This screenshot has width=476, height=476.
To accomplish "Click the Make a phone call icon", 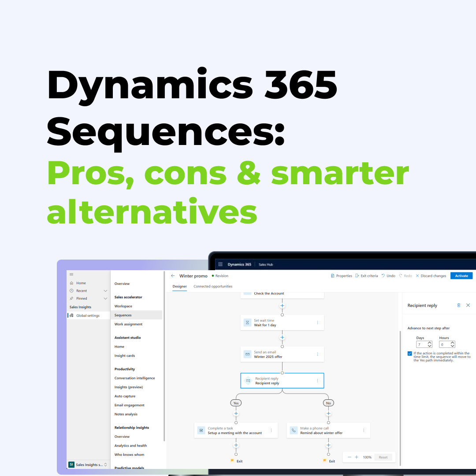I will [x=294, y=431].
